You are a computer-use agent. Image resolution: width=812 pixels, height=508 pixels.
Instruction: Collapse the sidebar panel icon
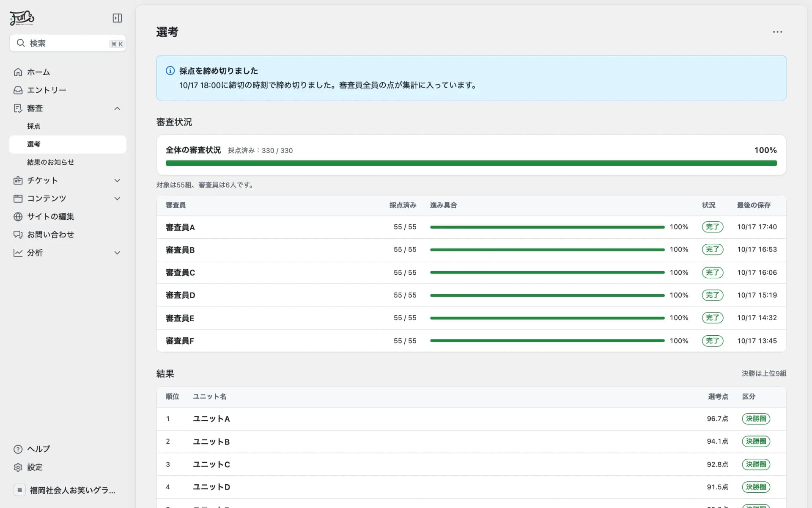click(x=117, y=18)
